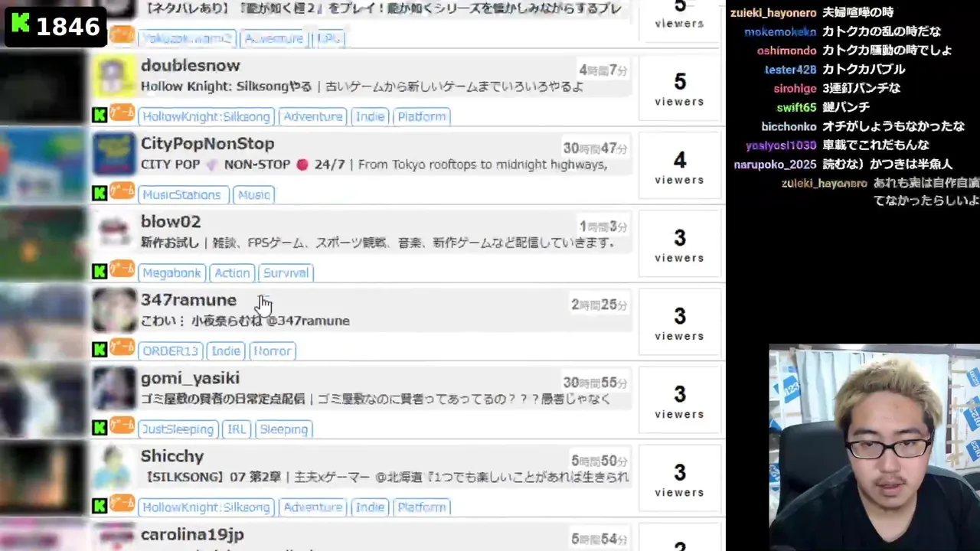Select the Survival tag

pyautogui.click(x=286, y=272)
